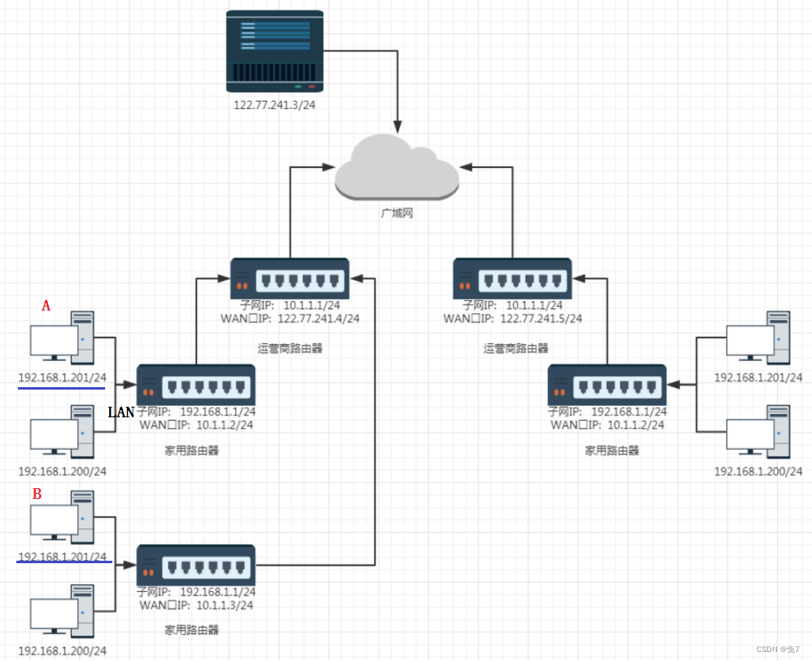Select the gray cloud WAN icon
812x661 pixels.
pyautogui.click(x=397, y=167)
